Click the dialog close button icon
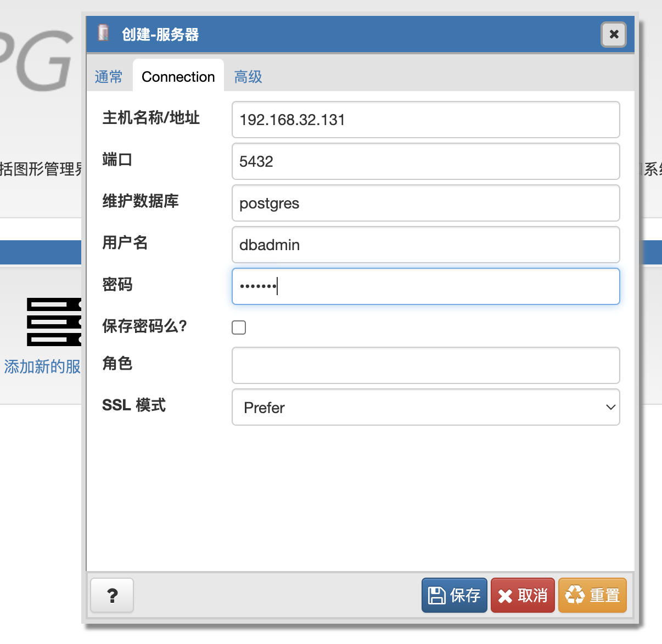The image size is (662, 644). [x=613, y=35]
